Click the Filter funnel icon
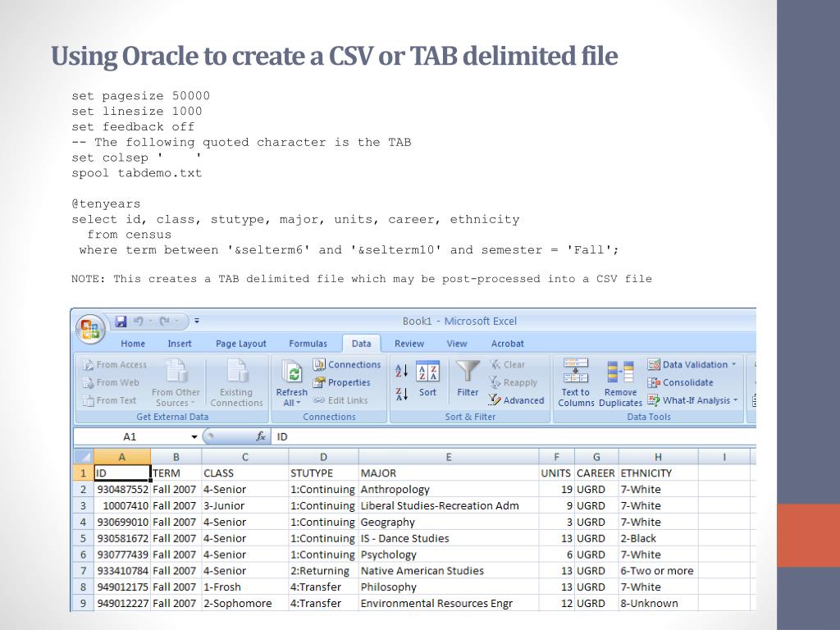This screenshot has height=630, width=840. click(x=468, y=372)
